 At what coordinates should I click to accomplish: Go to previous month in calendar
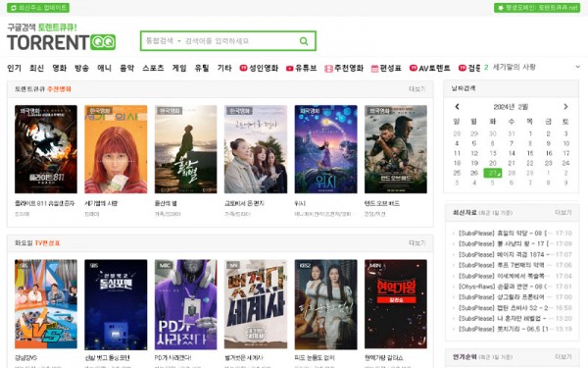(x=457, y=107)
